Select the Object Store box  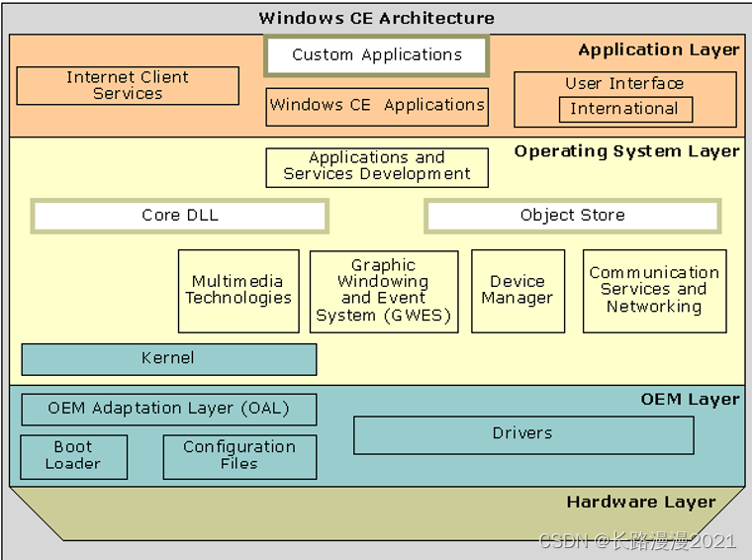573,216
